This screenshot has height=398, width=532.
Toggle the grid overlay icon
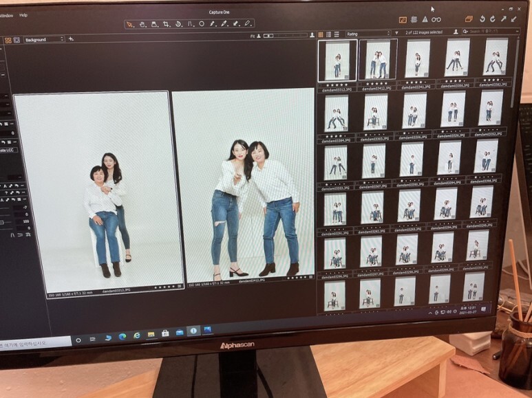point(414,19)
